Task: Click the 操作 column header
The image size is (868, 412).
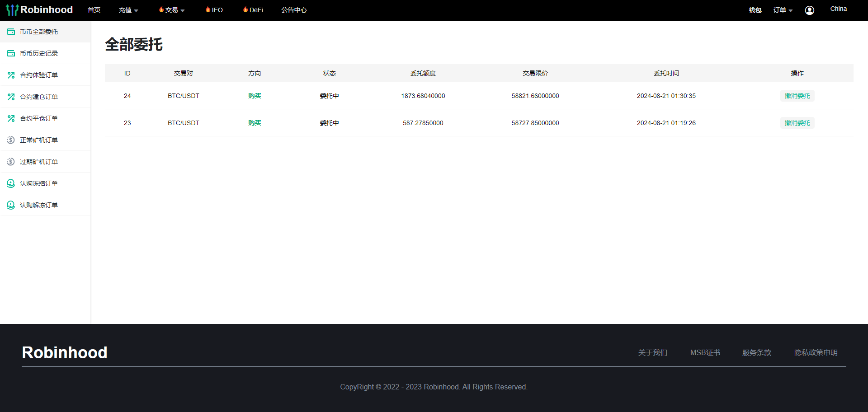Action: tap(797, 73)
